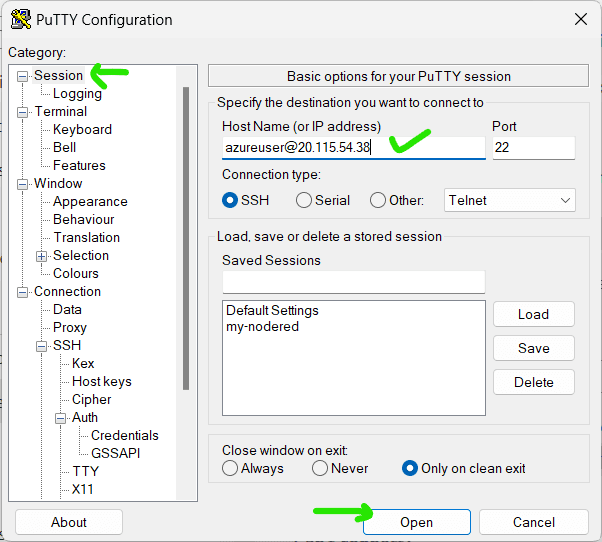Select Default Settings in saved sessions list

pos(272,310)
